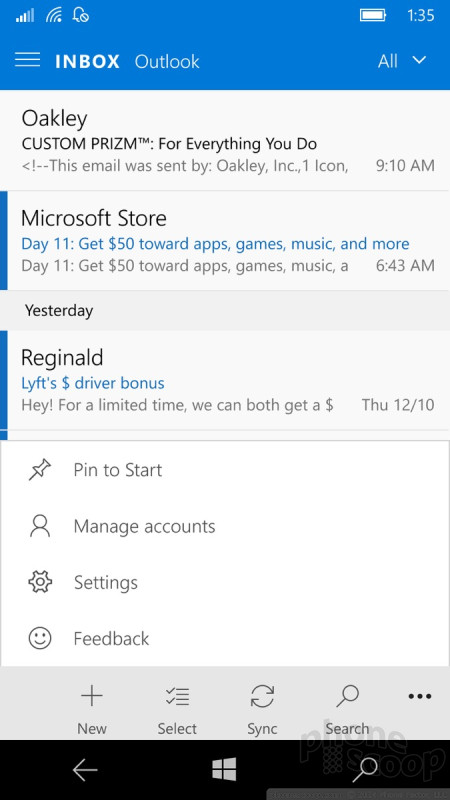This screenshot has width=450, height=800.
Task: Select the Day 11 subject link text
Action: tap(215, 244)
